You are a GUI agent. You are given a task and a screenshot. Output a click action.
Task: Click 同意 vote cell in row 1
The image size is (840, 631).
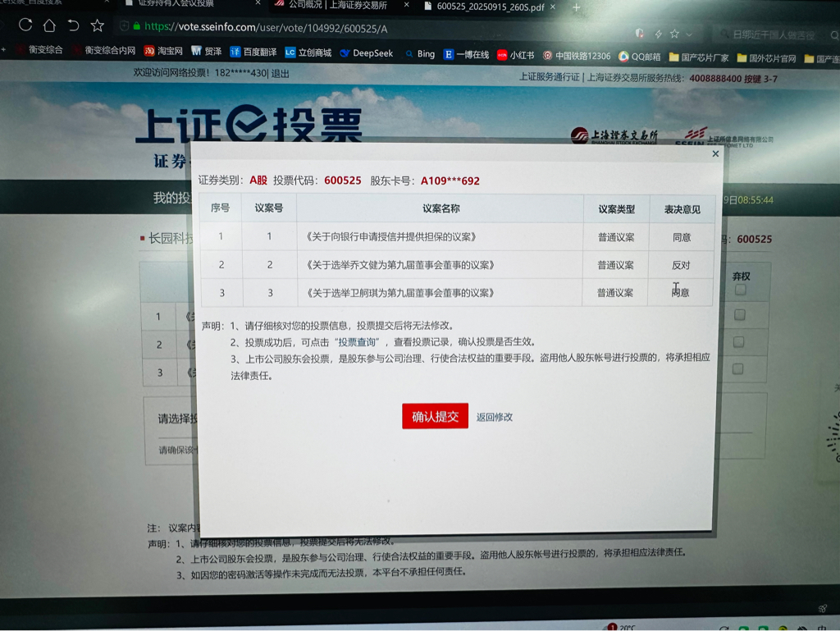682,237
